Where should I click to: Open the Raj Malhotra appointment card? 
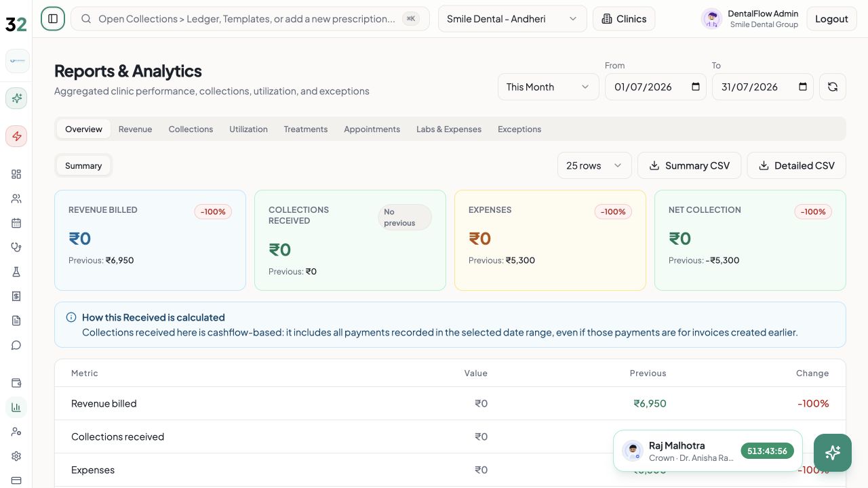(x=708, y=451)
